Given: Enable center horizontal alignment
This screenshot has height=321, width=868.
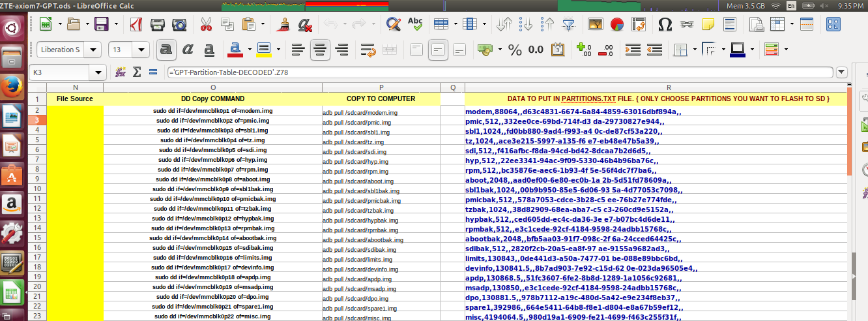Looking at the screenshot, I should click(319, 50).
